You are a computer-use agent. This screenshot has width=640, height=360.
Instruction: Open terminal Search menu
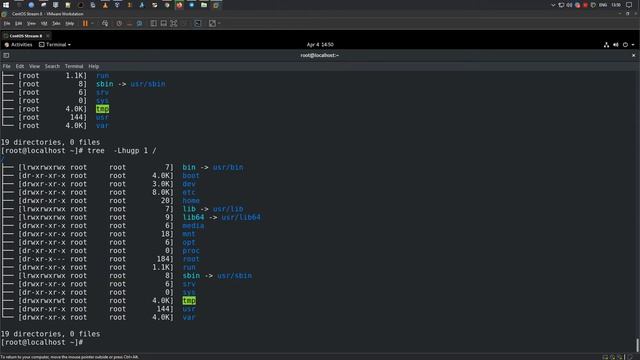tap(52, 66)
